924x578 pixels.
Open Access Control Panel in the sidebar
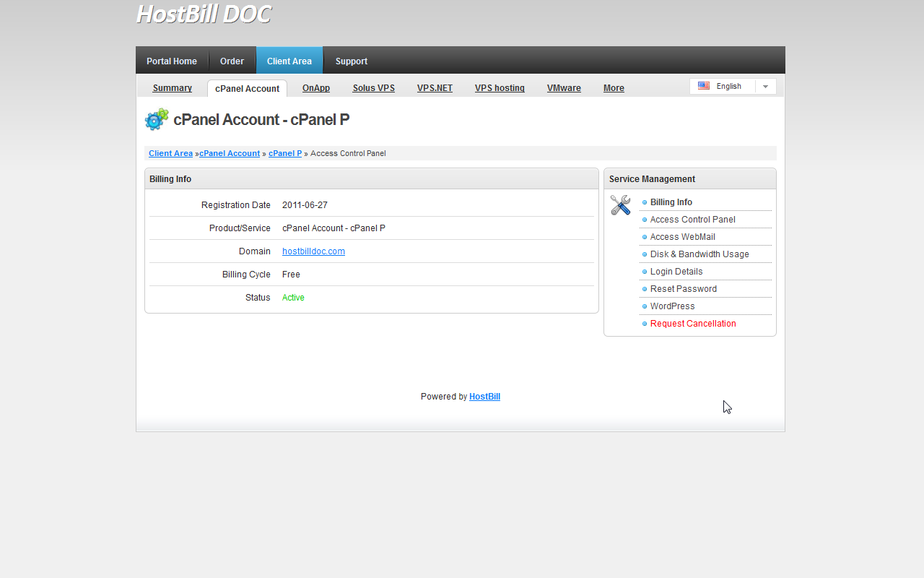pos(693,220)
